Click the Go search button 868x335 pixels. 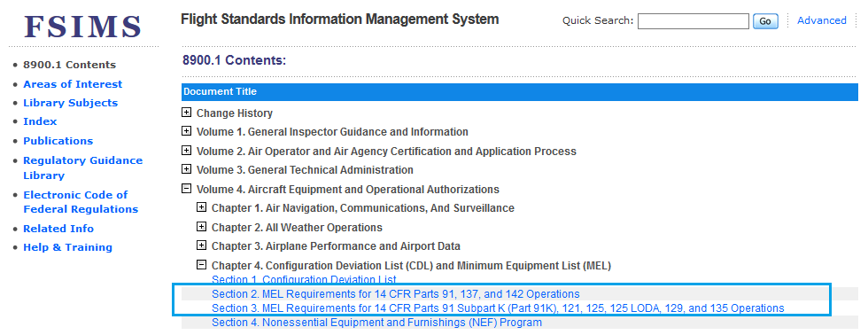tap(765, 21)
